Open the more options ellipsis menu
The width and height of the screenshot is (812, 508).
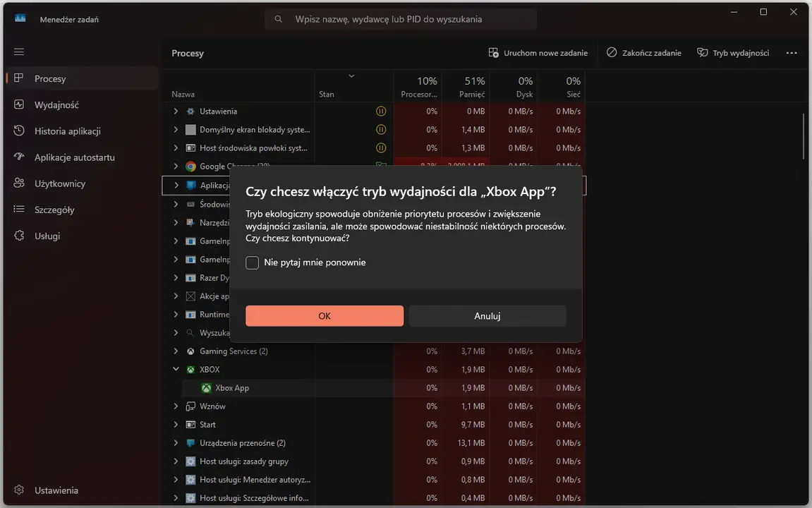[792, 53]
